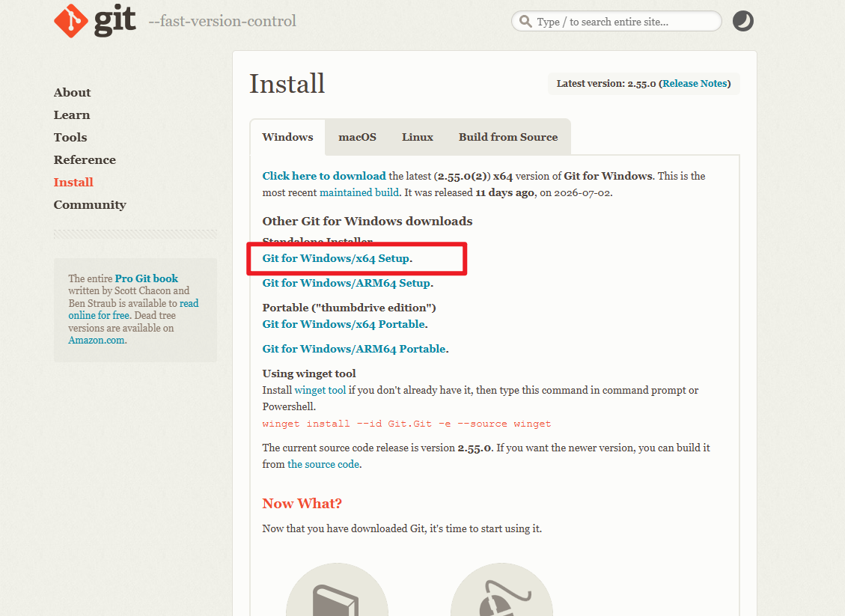Image resolution: width=845 pixels, height=616 pixels.
Task: Switch to the Linux tab
Action: coord(418,137)
